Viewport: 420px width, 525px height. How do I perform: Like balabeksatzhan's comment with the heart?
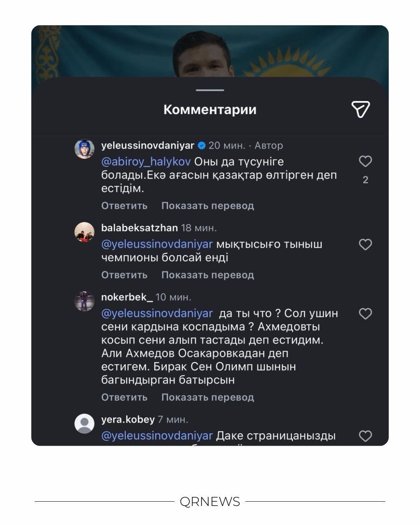pos(365,245)
